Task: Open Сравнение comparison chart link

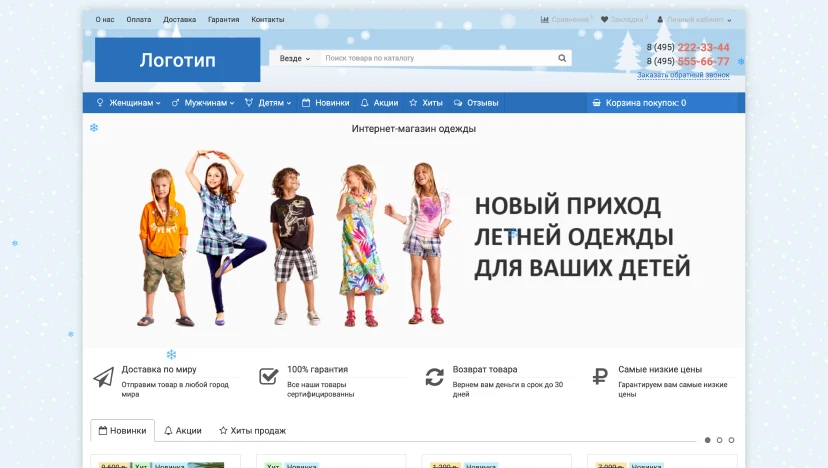Action: tap(565, 19)
